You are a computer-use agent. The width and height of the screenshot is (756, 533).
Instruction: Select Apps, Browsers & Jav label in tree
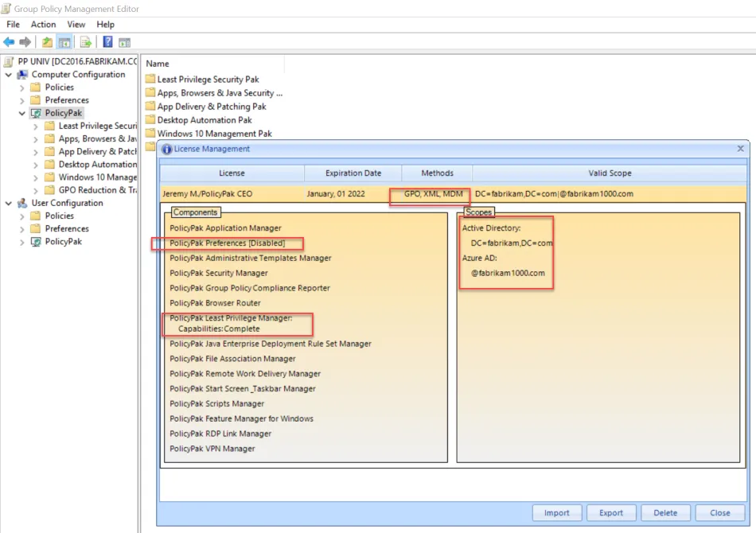(97, 138)
